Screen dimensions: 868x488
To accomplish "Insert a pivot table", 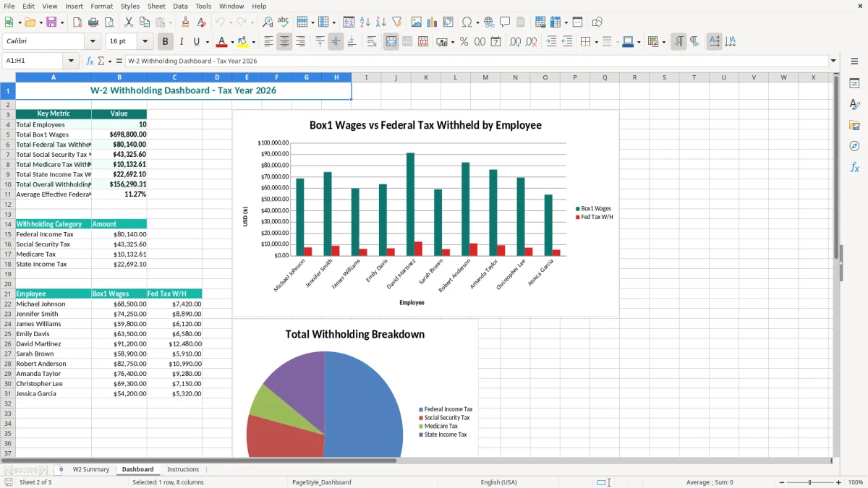I will [x=448, y=22].
